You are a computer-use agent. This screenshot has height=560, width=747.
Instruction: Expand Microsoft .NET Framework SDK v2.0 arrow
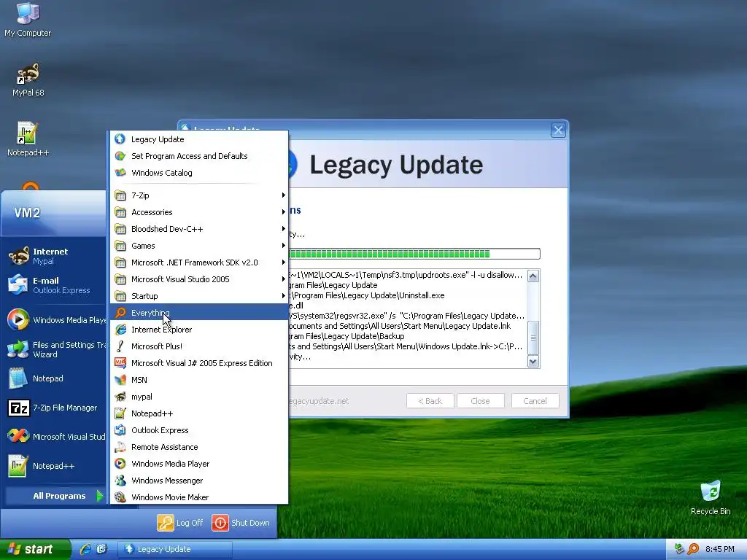(x=284, y=262)
